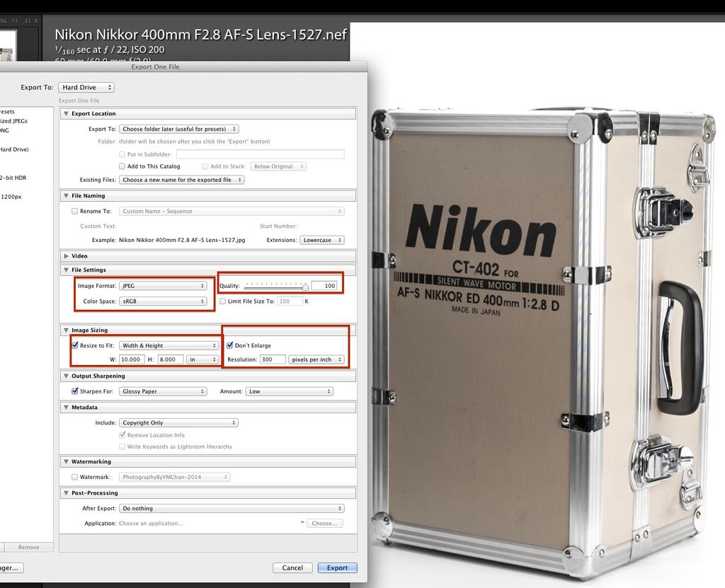The image size is (725, 588).
Task: Enable the Watermark checkbox
Action: (75, 478)
